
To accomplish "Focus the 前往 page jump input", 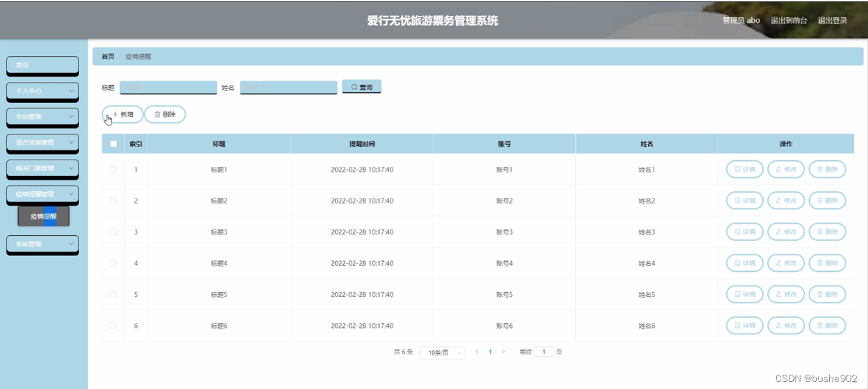I will 544,352.
